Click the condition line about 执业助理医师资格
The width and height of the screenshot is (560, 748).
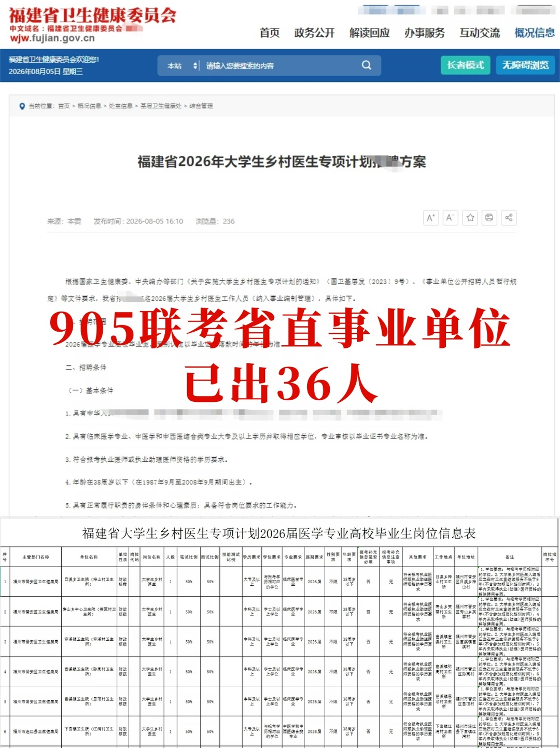coord(146,459)
